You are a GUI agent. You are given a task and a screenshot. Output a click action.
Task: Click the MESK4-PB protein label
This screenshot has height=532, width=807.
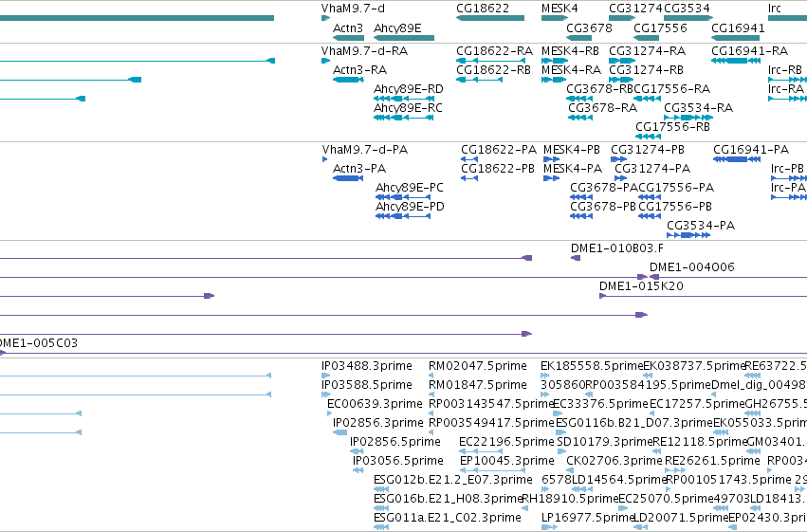[572, 150]
